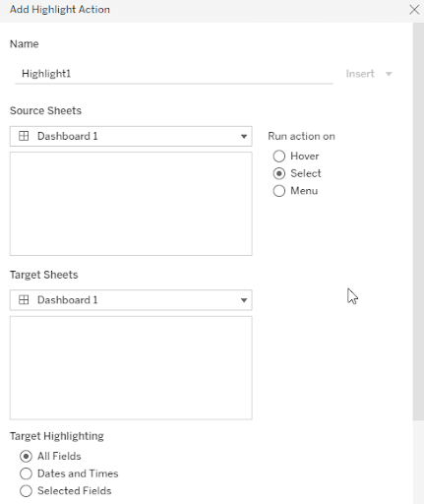Click the dashboard icon in Target Sheets dropdown
This screenshot has height=504, width=424.
24,299
